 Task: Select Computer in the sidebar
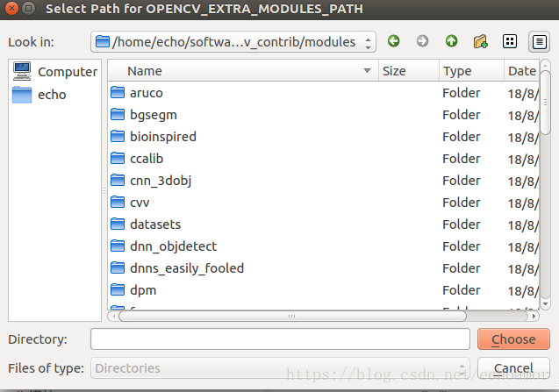(55, 72)
